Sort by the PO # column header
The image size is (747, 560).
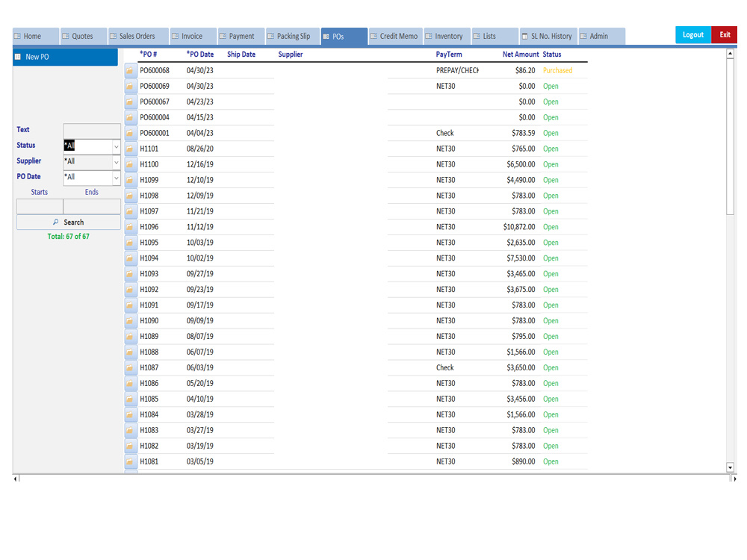click(148, 55)
